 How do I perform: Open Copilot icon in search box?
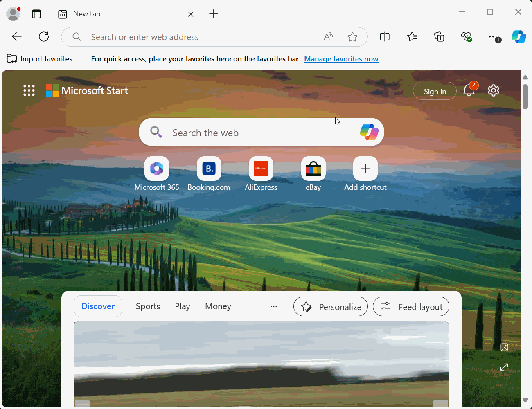(x=369, y=132)
